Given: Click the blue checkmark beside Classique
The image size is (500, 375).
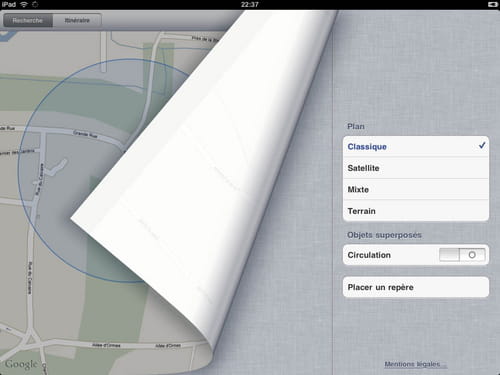Looking at the screenshot, I should tap(482, 146).
